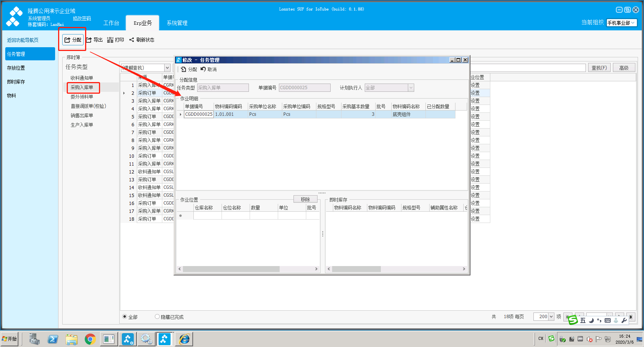Click the CGDD000025 cell in 作业明细

(199, 114)
